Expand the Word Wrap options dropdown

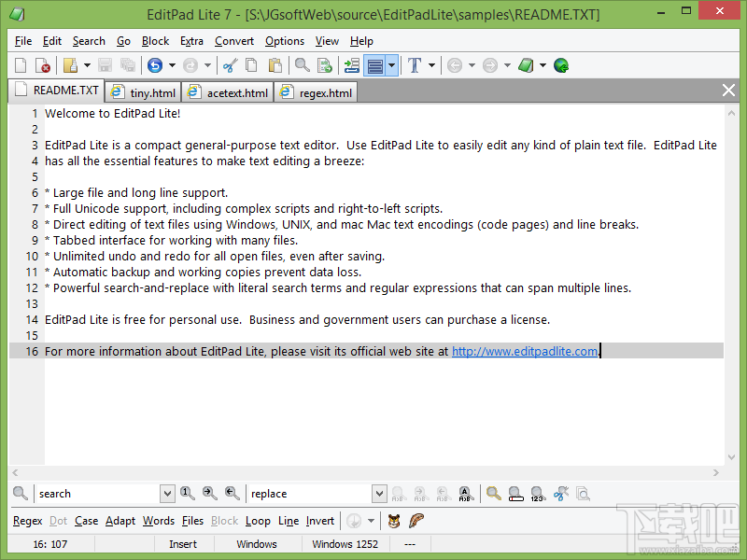[391, 65]
